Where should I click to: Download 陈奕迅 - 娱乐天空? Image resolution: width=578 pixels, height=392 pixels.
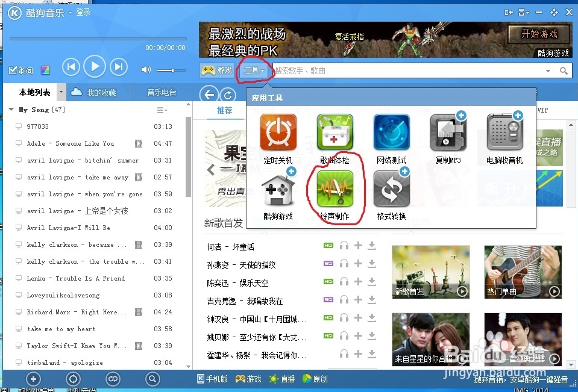coord(372,281)
